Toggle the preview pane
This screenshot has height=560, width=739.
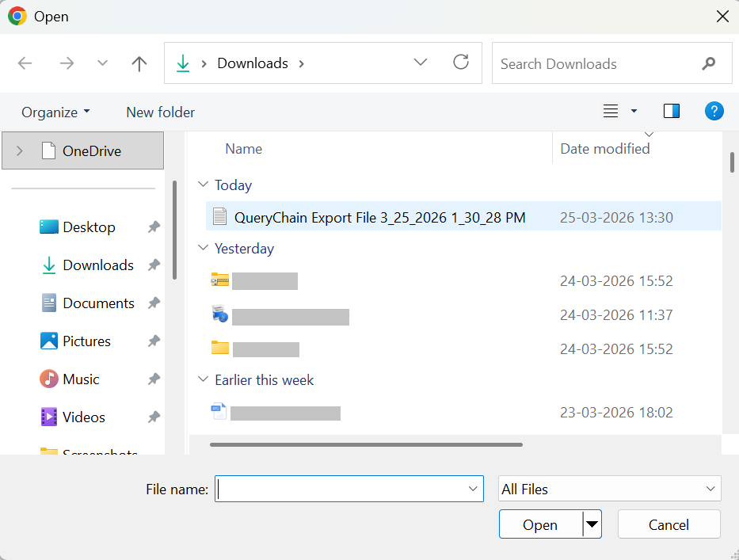[x=672, y=111]
